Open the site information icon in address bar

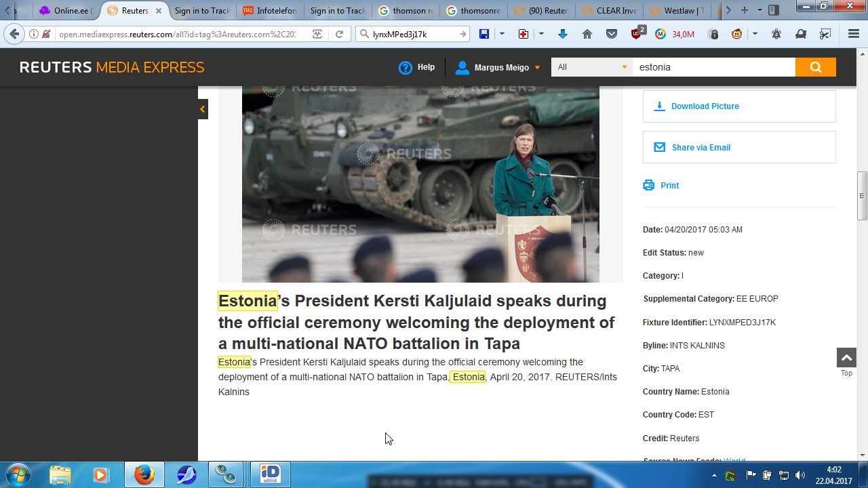pyautogui.click(x=34, y=34)
